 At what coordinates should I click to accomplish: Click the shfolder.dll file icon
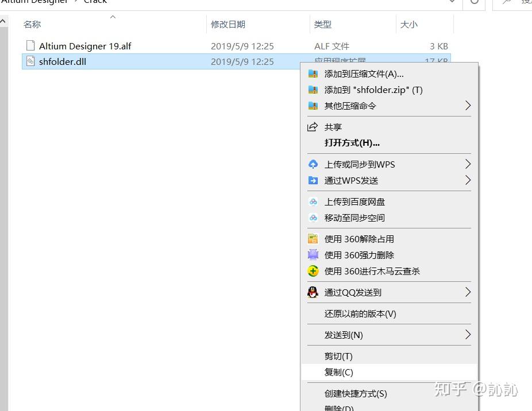[x=30, y=61]
